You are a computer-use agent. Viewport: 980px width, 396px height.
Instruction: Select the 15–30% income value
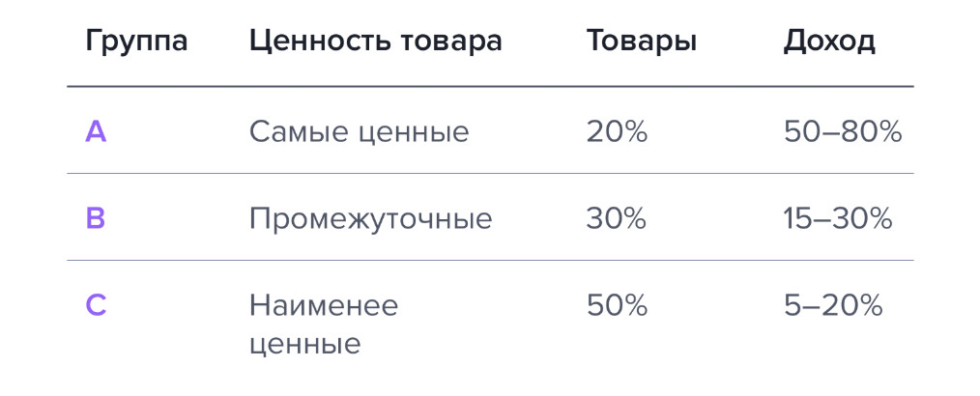point(838,218)
